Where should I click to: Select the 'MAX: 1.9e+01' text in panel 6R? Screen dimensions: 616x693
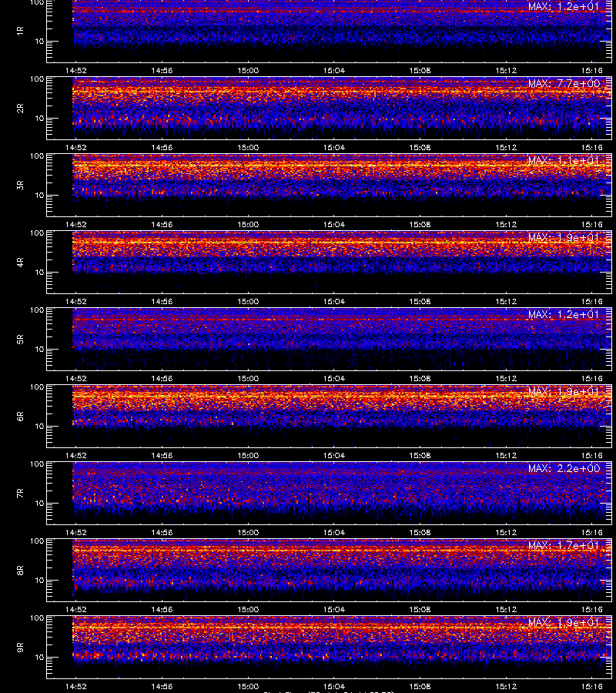pyautogui.click(x=564, y=391)
